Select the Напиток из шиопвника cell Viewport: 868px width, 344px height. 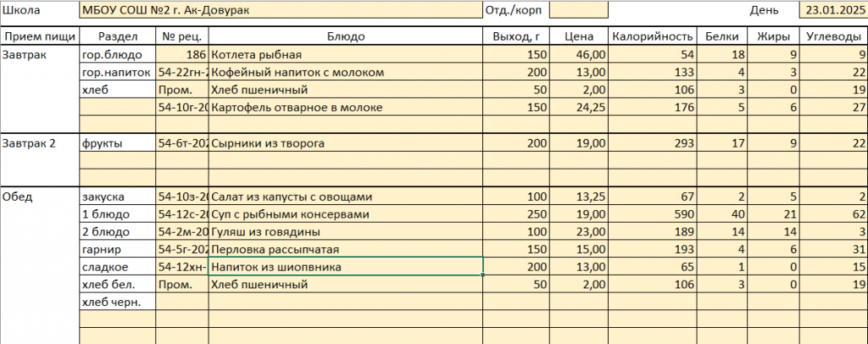pos(346,268)
